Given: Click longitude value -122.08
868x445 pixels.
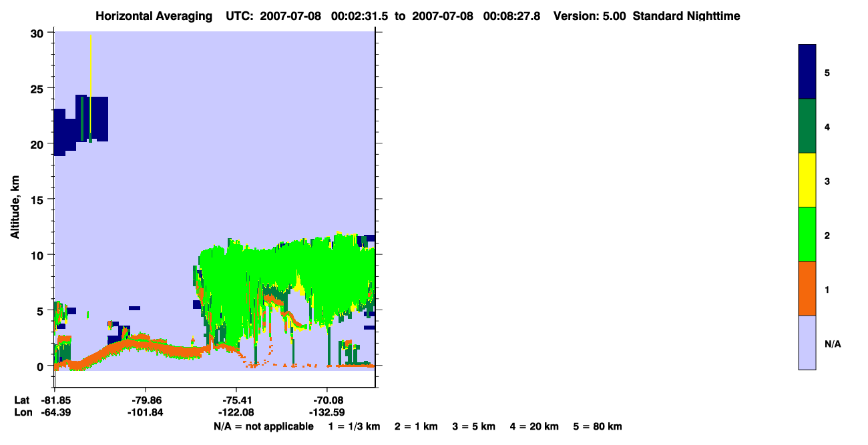Looking at the screenshot, I should pos(236,412).
